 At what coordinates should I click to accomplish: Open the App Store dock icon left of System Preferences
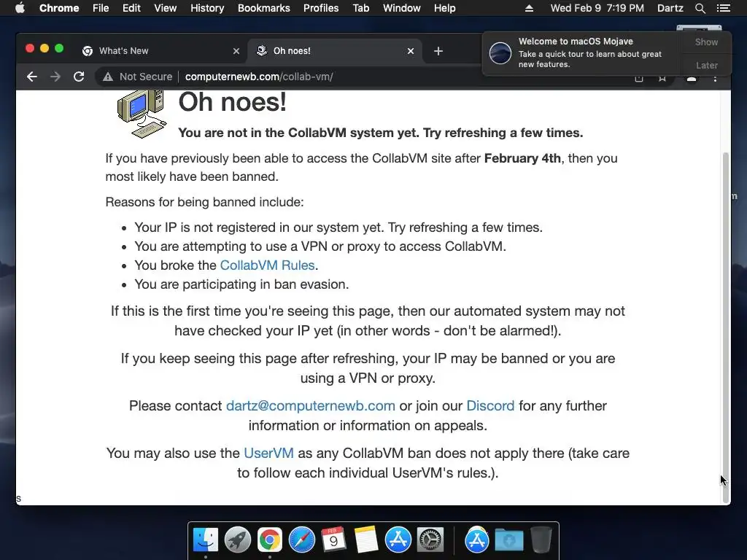[398, 540]
